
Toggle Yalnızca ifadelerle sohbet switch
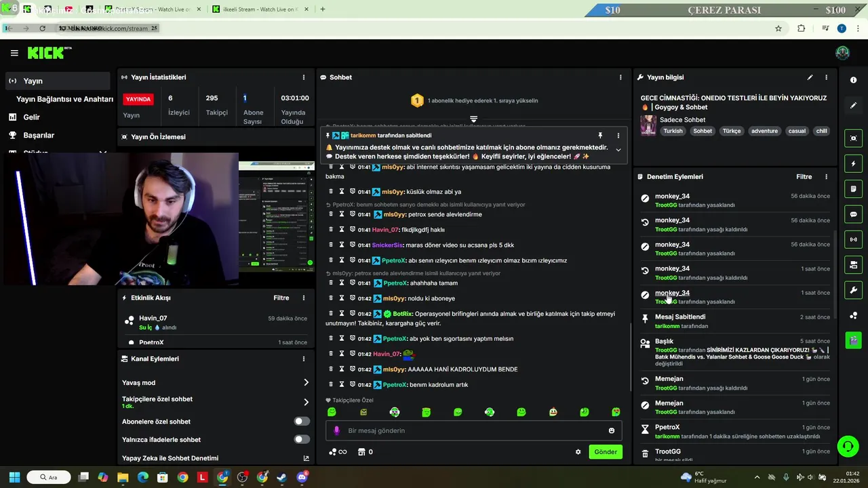point(302,439)
